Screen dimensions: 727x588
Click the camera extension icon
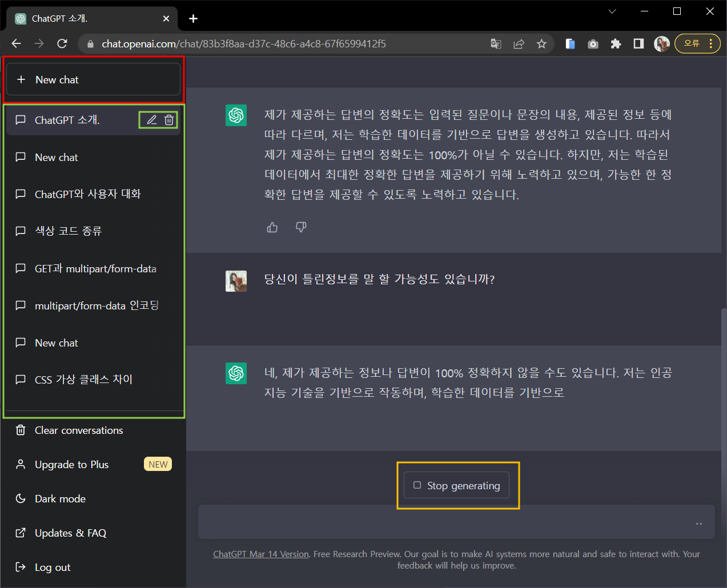pos(593,44)
